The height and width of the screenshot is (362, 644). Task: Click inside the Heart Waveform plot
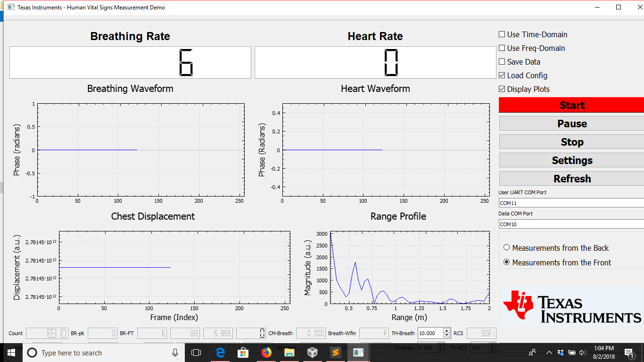coord(386,150)
